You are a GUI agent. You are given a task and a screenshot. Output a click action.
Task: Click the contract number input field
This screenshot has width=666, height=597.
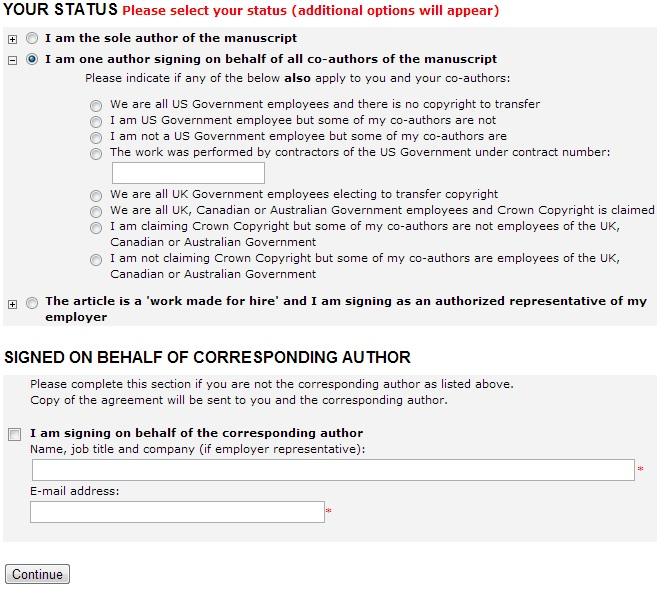[187, 173]
